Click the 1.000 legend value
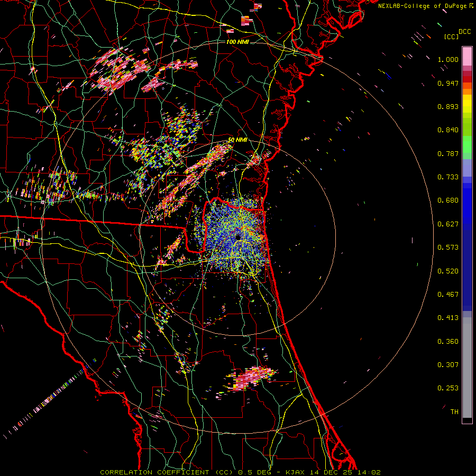Image resolution: width=476 pixels, height=476 pixels. click(448, 59)
